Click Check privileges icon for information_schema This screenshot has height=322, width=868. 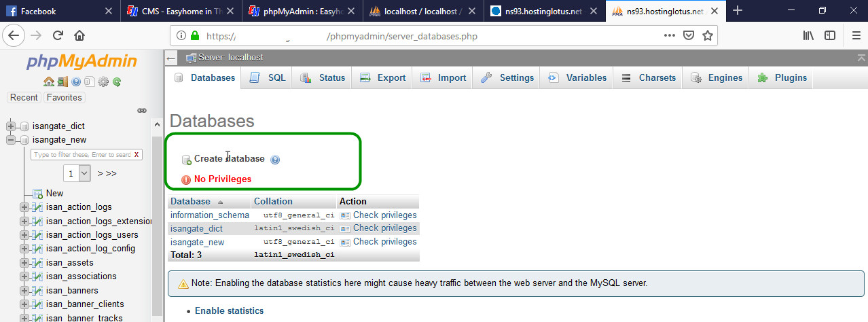[x=345, y=215]
